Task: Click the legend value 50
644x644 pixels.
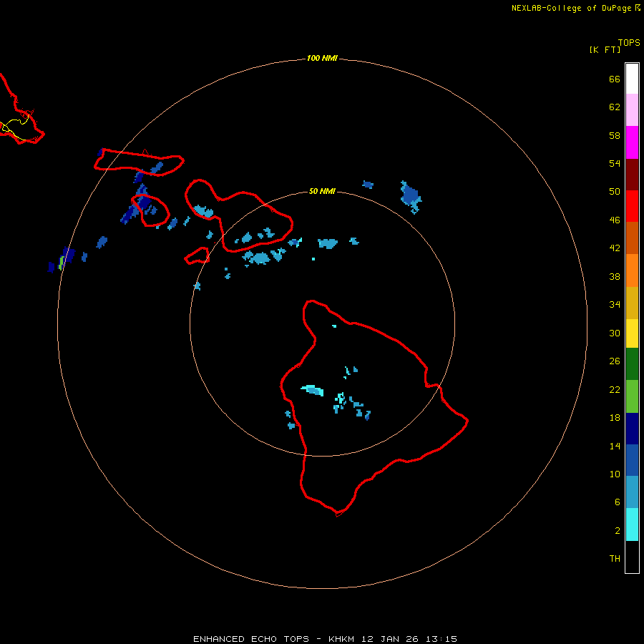Action: [615, 192]
